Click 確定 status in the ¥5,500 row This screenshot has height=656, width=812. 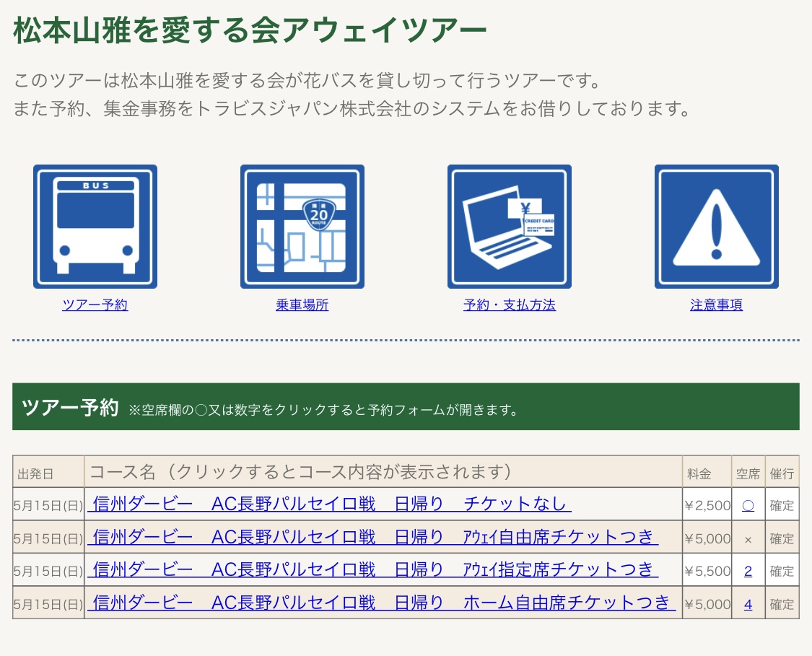782,571
